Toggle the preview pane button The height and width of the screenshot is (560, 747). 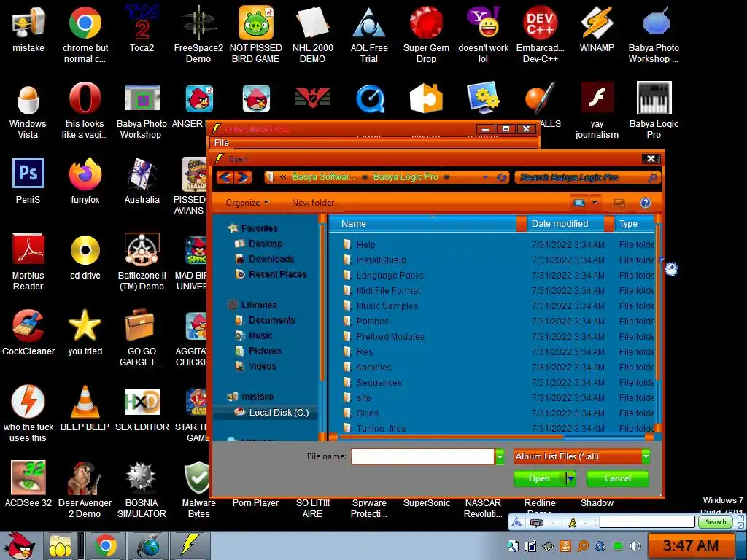(x=619, y=203)
